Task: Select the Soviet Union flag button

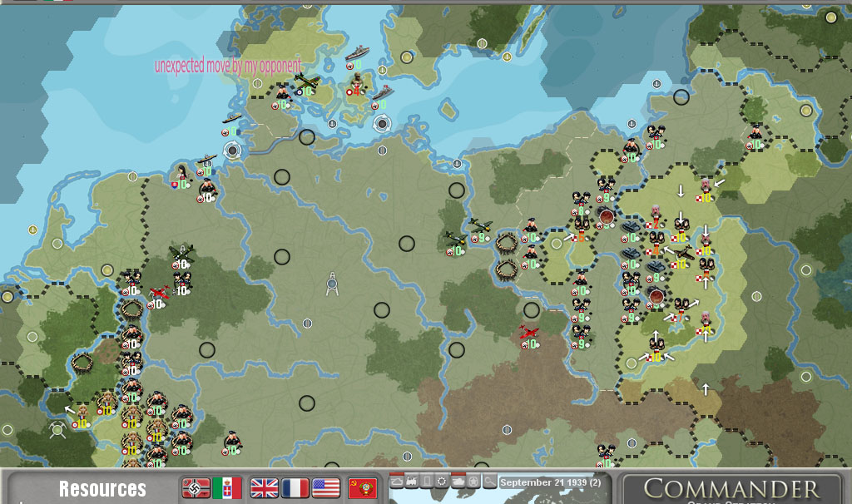Action: pyautogui.click(x=363, y=488)
